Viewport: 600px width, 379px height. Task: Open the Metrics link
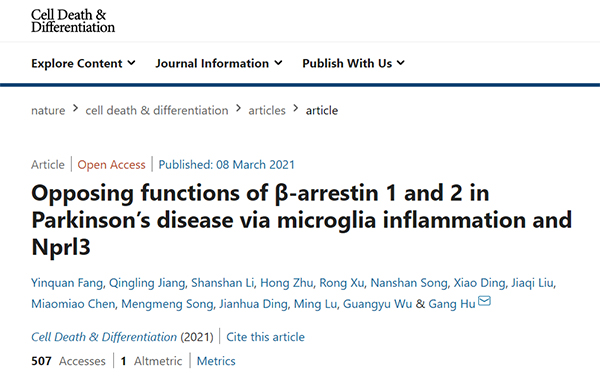pos(216,361)
